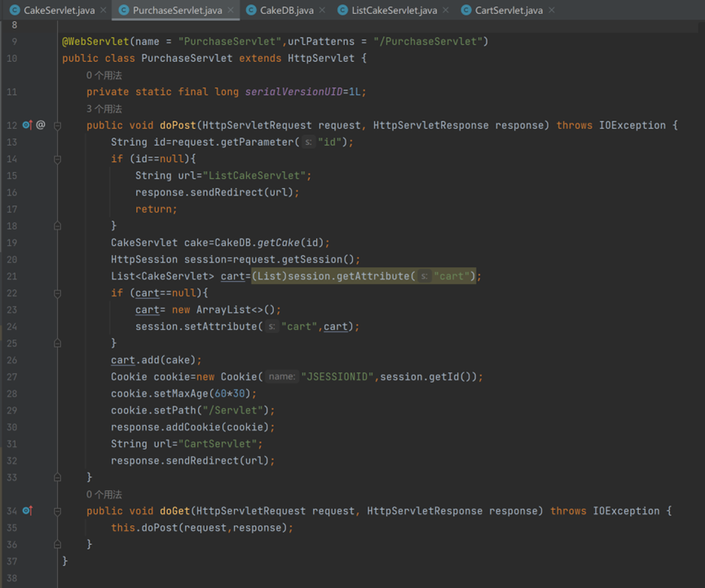Close the CakeDB.java tab
Screen dimensions: 705x588
322,10
